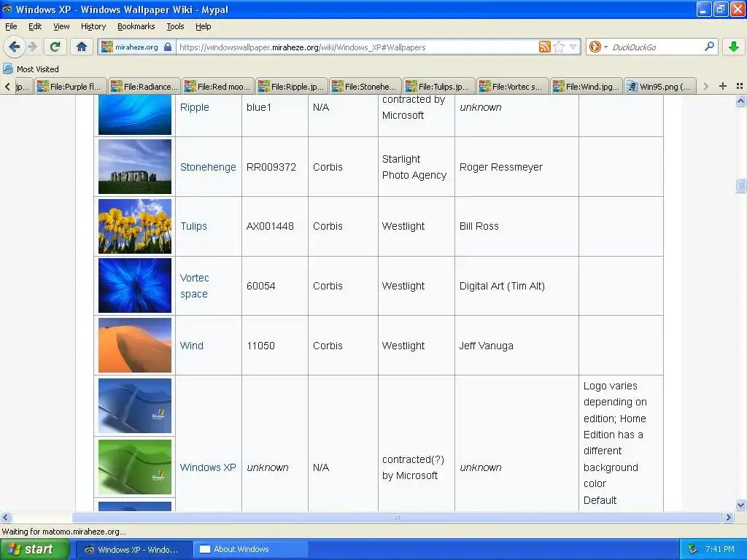Open the Stonehenge wallpaper link

coord(208,167)
